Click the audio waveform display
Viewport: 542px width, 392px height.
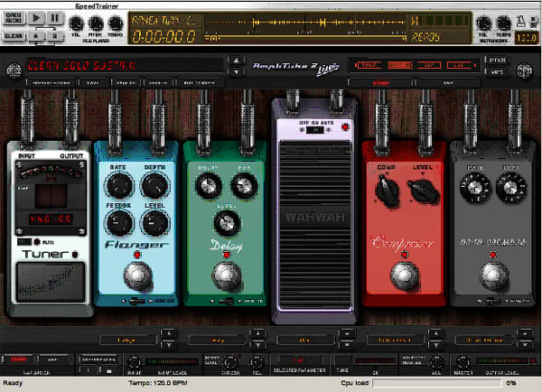tap(305, 23)
